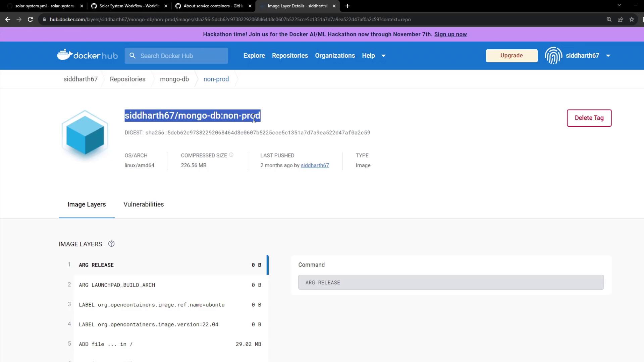Click the Delete Tag button
The width and height of the screenshot is (644, 362).
point(589,118)
